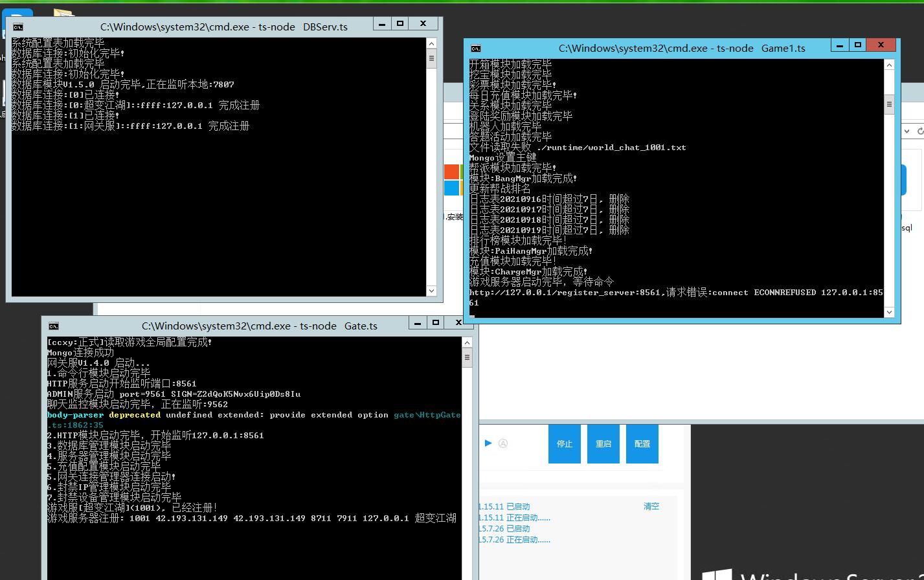The height and width of the screenshot is (580, 924).
Task: Close the Game1.ts console window
Action: click(x=881, y=45)
